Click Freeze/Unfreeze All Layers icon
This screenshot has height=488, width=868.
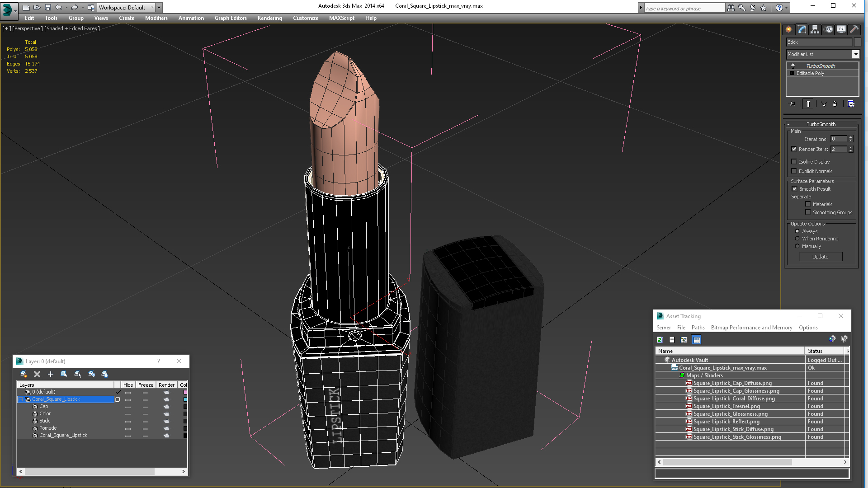pos(105,374)
